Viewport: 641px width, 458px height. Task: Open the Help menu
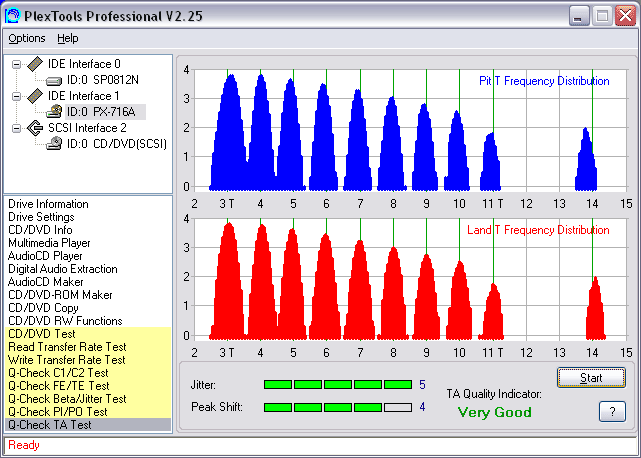pos(67,38)
